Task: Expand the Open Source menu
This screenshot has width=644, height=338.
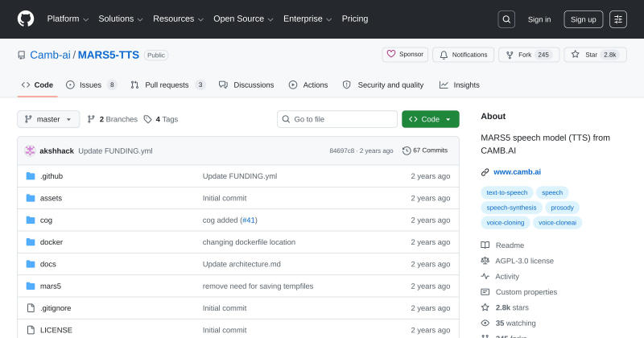Action: [243, 19]
